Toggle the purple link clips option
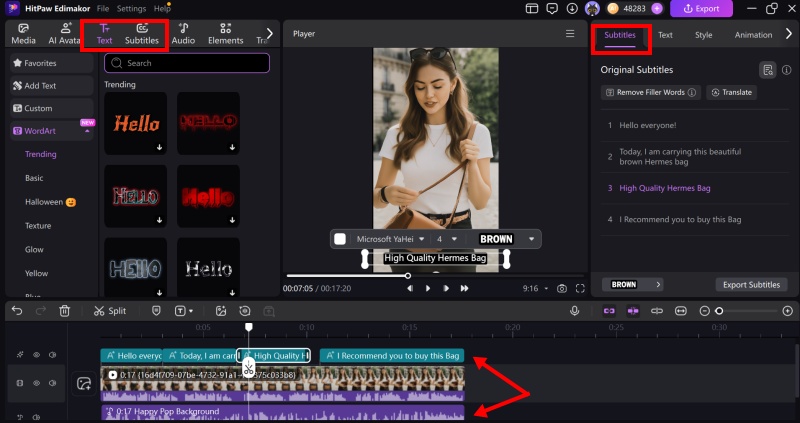The width and height of the screenshot is (800, 423). coord(609,311)
